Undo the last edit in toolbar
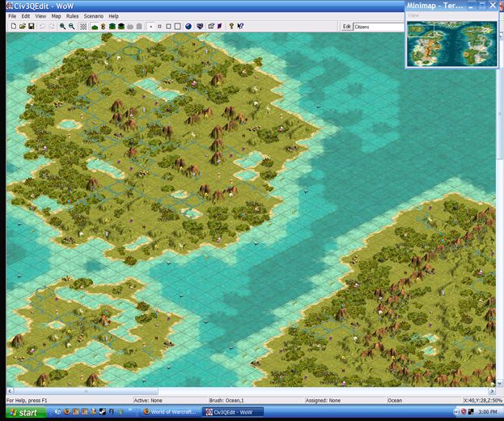The height and width of the screenshot is (421, 504). point(42,27)
